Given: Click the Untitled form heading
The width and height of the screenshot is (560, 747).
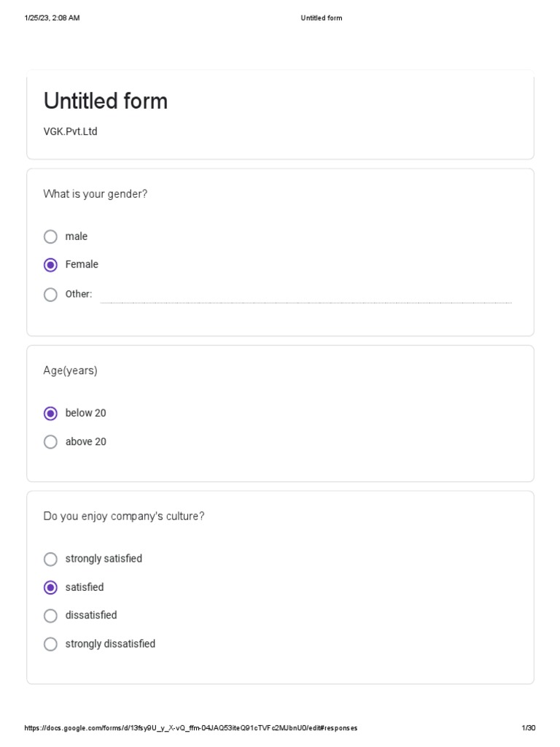Looking at the screenshot, I should pos(106,101).
